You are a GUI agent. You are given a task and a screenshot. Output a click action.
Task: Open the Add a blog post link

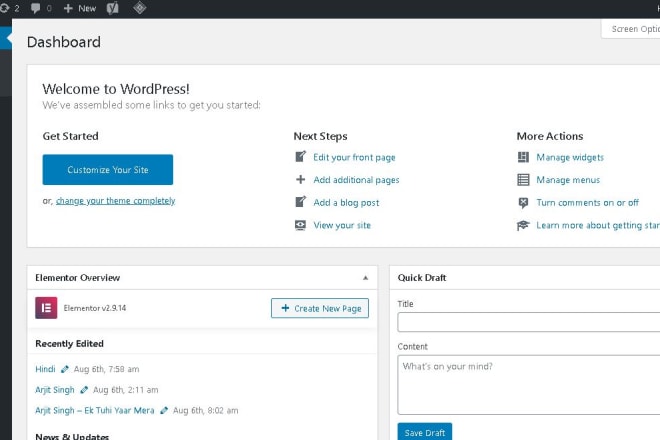pyautogui.click(x=346, y=203)
